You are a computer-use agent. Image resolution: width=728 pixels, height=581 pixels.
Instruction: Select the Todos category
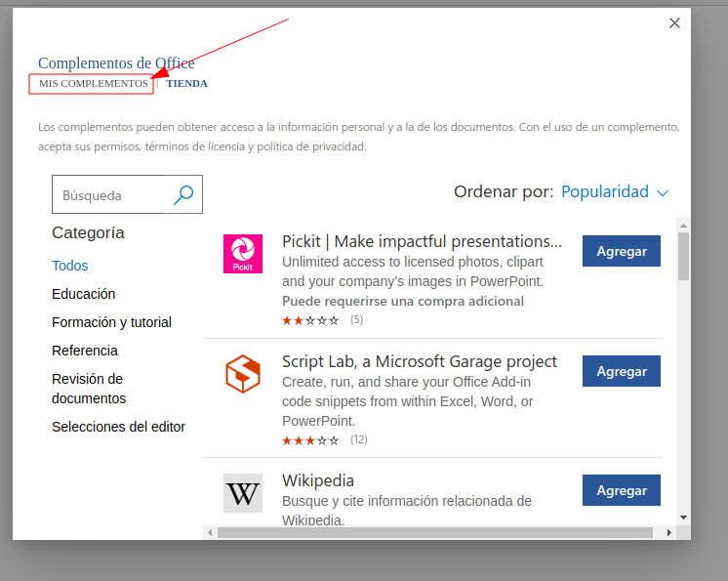click(70, 266)
